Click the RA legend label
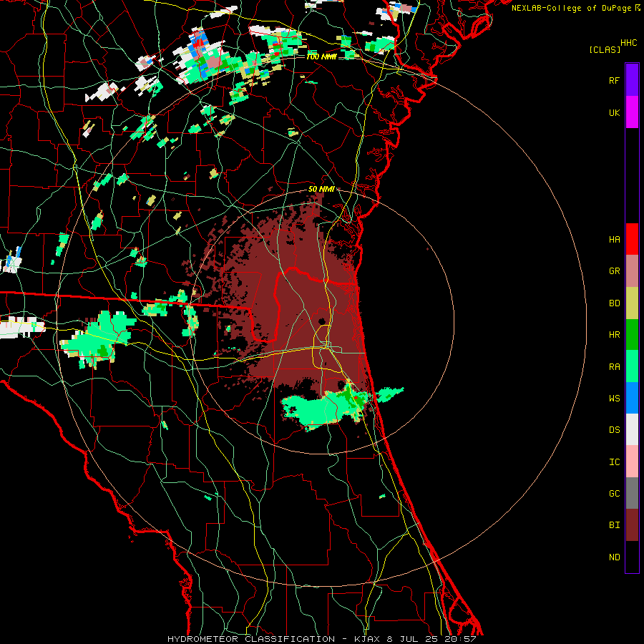Viewport: 644px width, 644px height. click(614, 367)
